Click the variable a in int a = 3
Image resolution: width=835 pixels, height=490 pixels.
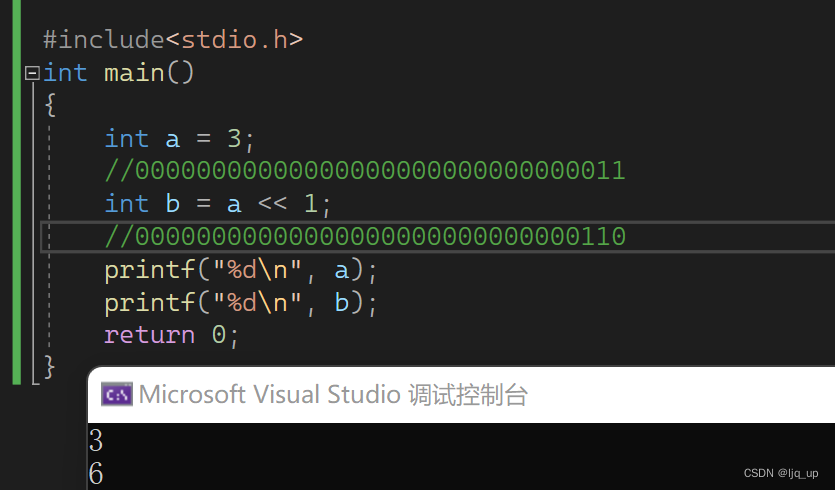(173, 140)
